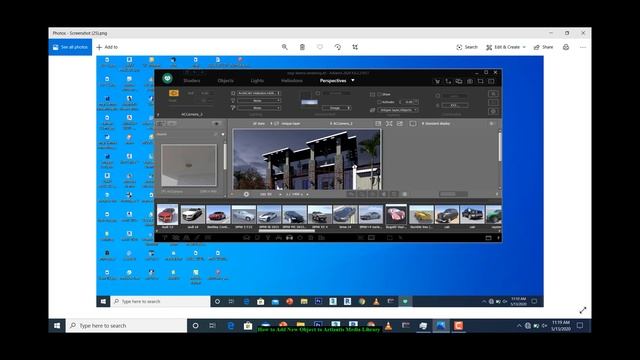This screenshot has width=640, height=360.
Task: Toggle the Show checkbox in Artlantis
Action: pyautogui.click(x=379, y=94)
